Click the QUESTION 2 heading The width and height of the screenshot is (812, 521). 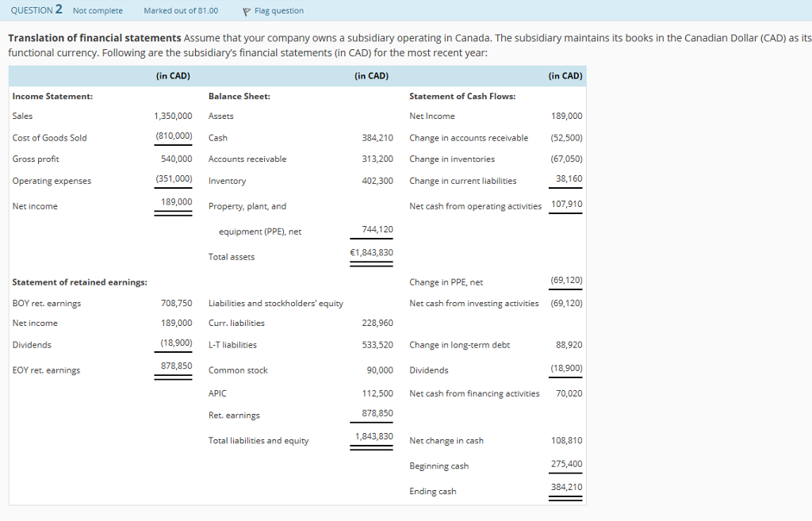[x=37, y=10]
